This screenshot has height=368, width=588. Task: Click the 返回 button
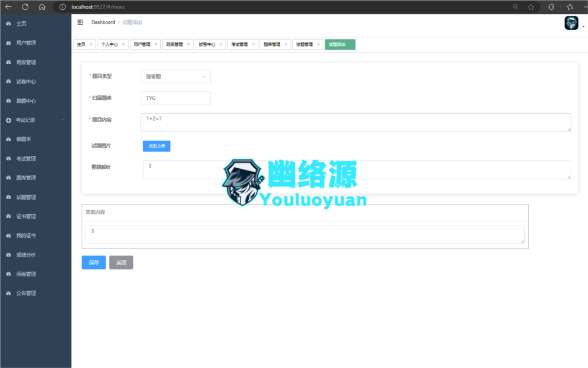[121, 262]
